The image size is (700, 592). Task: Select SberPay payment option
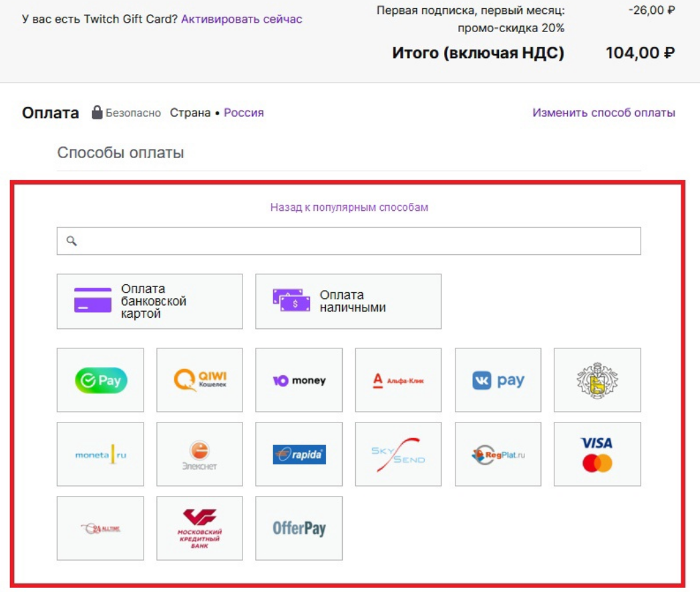pos(100,380)
